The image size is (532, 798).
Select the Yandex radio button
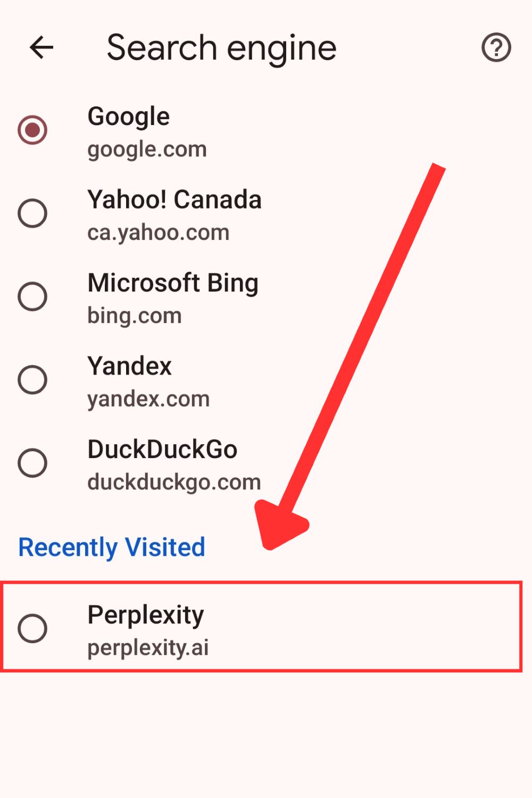33,379
